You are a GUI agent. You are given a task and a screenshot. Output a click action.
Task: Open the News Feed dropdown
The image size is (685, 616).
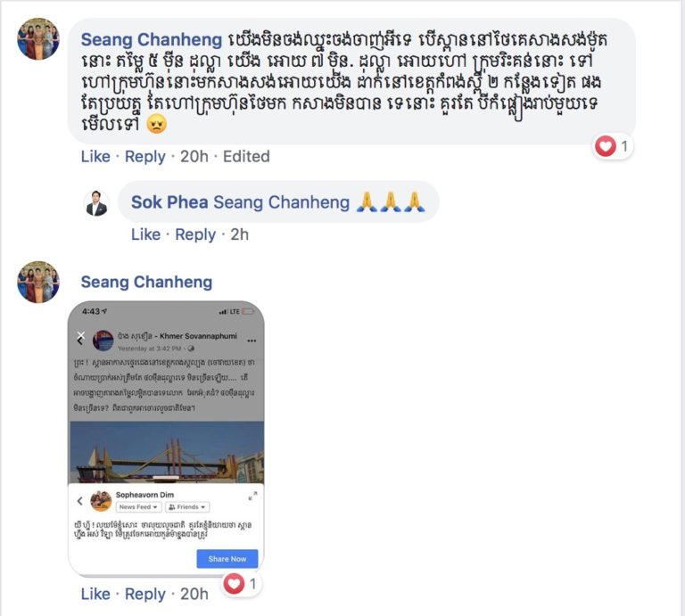138,507
